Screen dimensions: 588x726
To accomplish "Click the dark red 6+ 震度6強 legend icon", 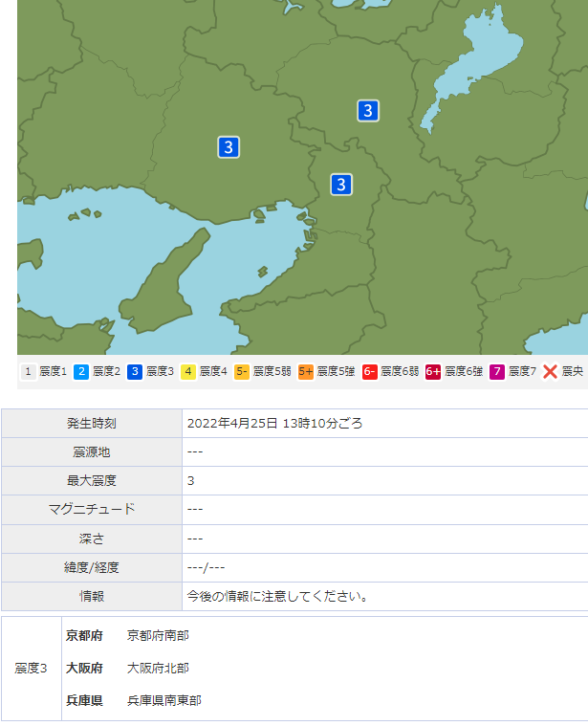I will (x=433, y=371).
